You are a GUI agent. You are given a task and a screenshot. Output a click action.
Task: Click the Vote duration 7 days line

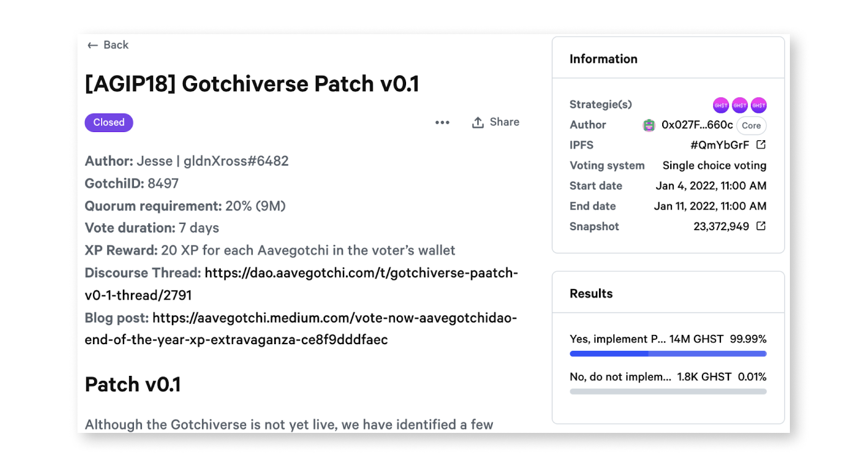pos(152,228)
